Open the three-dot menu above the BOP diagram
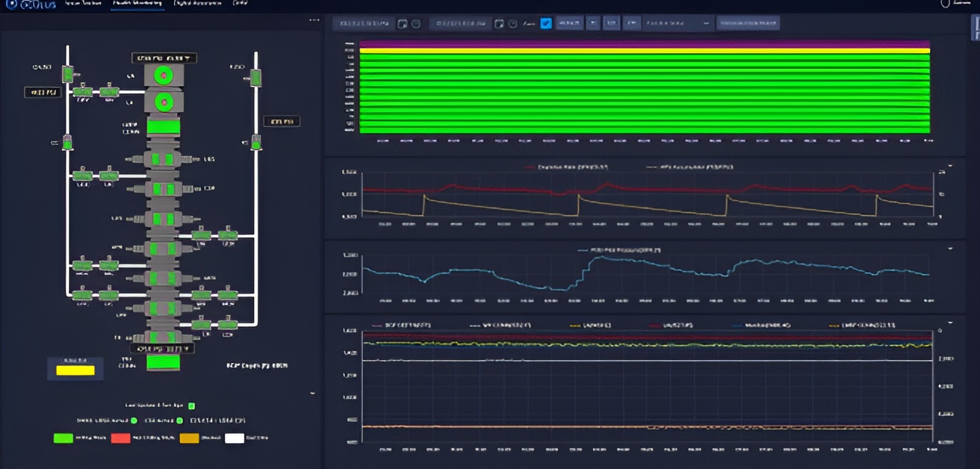 (315, 20)
